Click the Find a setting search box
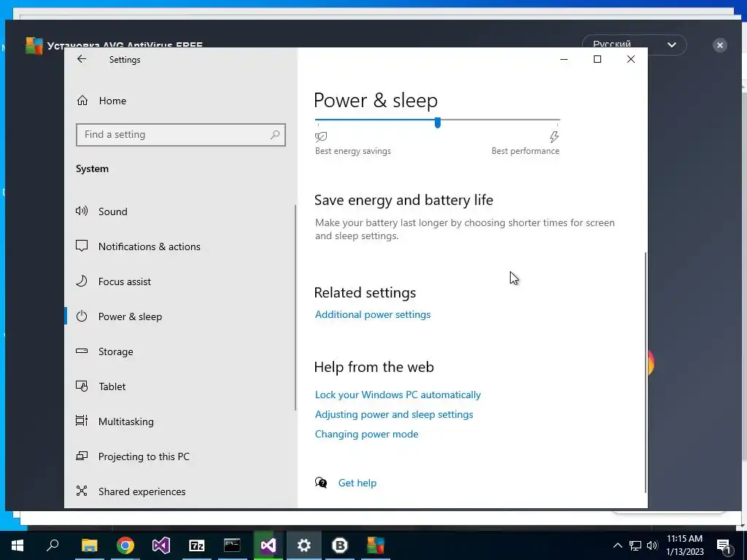 point(181,135)
